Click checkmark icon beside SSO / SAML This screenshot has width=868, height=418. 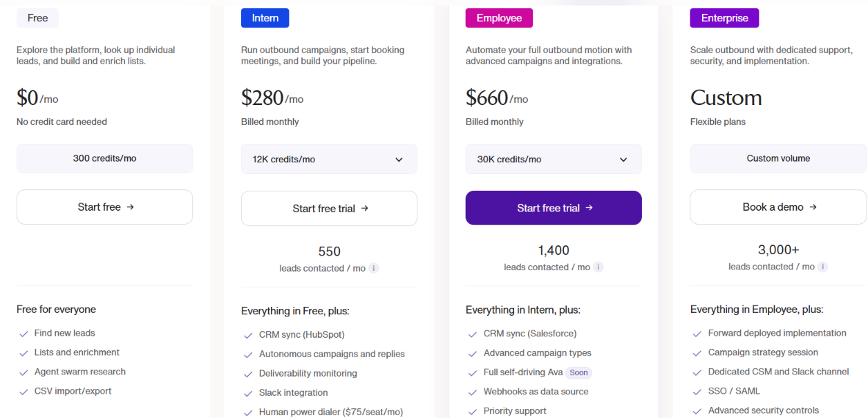[697, 392]
